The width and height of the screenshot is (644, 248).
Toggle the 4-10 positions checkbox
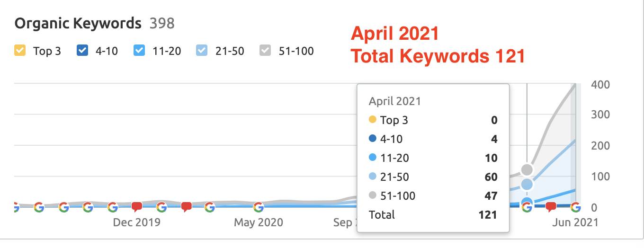click(82, 50)
